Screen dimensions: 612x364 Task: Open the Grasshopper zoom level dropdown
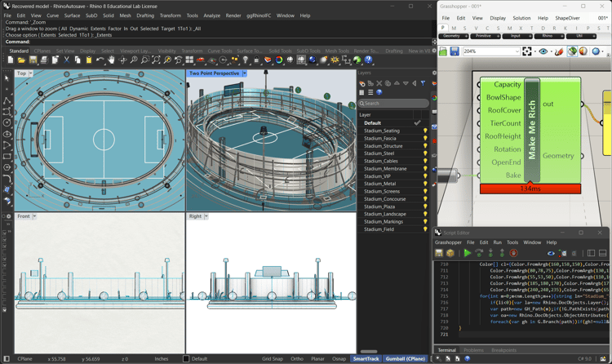517,51
